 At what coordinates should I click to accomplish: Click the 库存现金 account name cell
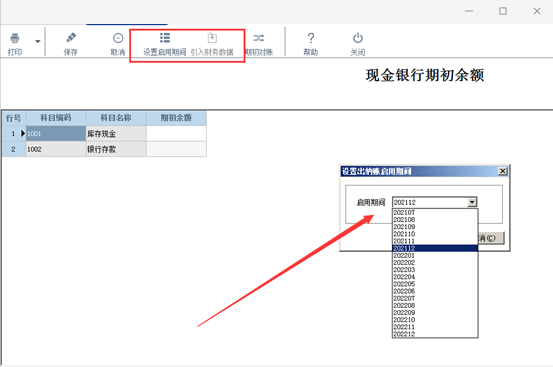click(x=116, y=134)
